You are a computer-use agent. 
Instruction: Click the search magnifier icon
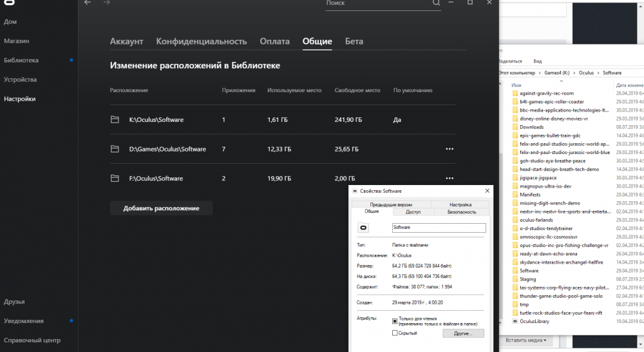tap(436, 3)
